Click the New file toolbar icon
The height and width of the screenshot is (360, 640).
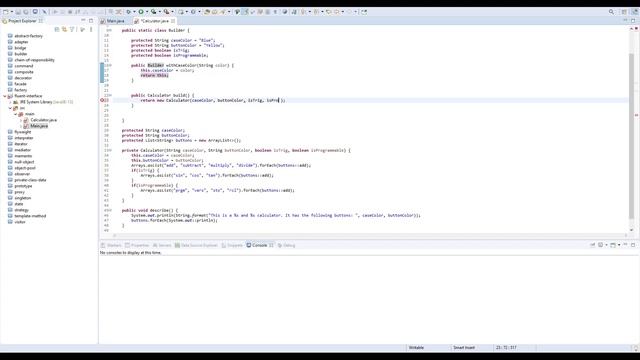6,12
